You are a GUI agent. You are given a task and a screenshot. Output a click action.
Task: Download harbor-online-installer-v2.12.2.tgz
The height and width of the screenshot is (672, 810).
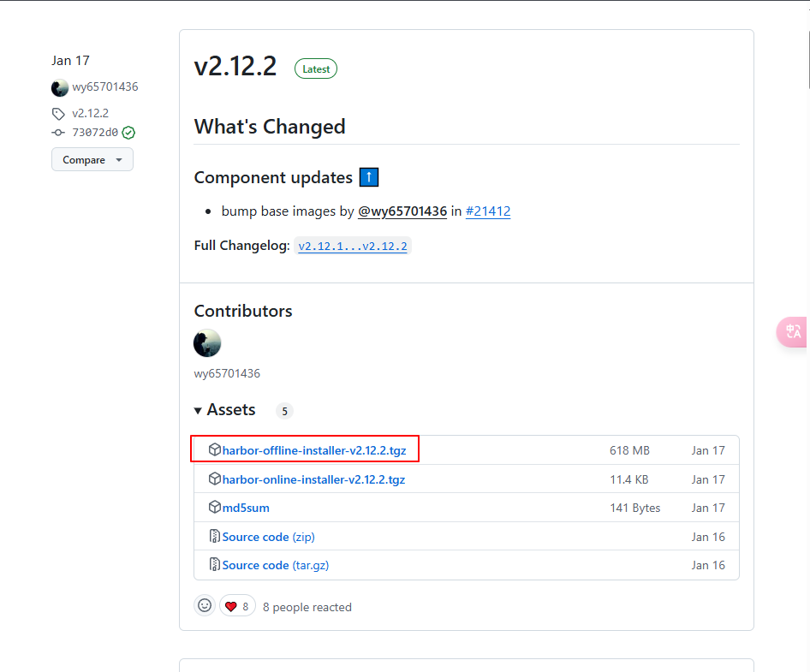click(313, 480)
